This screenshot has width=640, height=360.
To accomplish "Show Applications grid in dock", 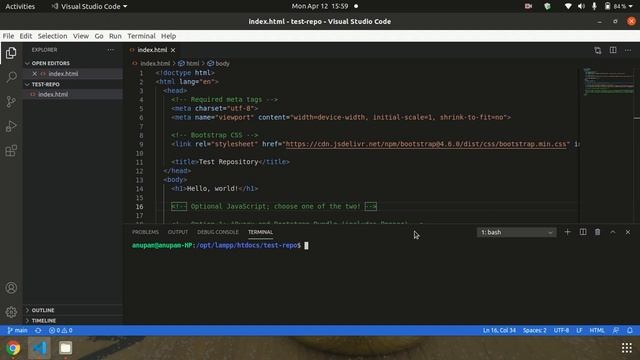I will point(627,348).
